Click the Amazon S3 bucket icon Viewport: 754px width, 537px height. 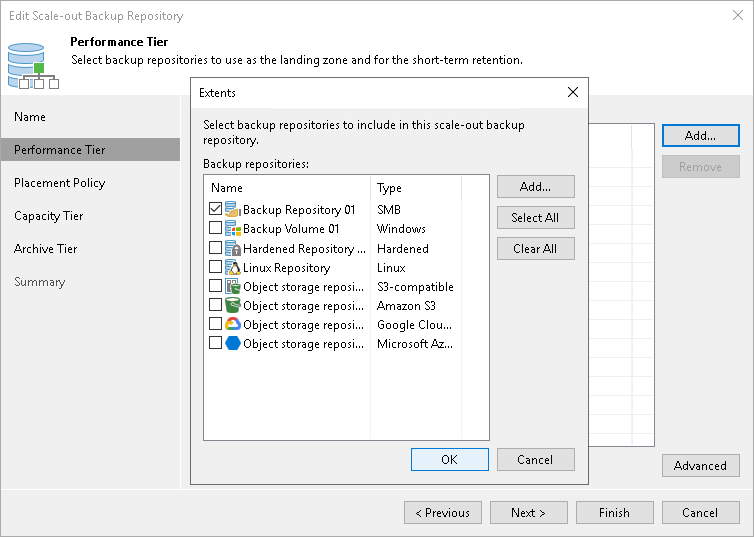233,305
